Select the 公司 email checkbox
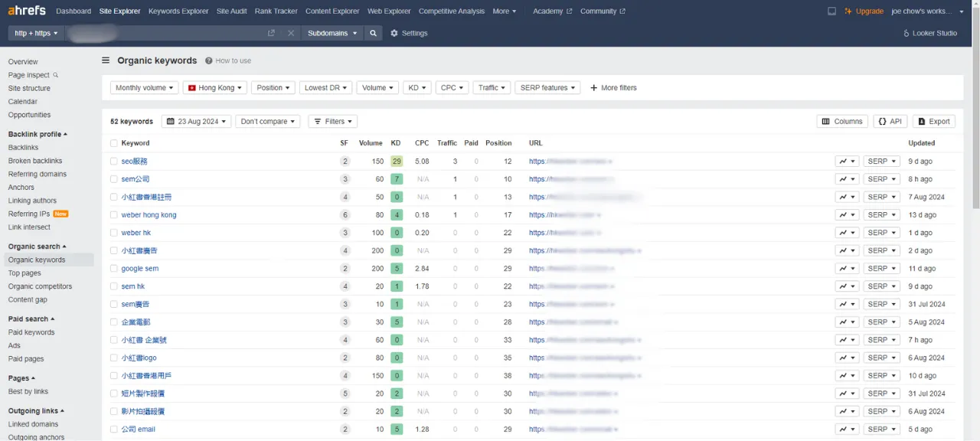980x441 pixels. click(x=114, y=430)
